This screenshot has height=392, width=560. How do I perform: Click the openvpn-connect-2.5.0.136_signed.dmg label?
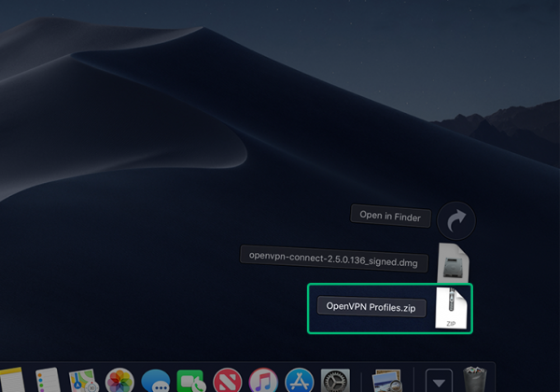click(x=333, y=259)
